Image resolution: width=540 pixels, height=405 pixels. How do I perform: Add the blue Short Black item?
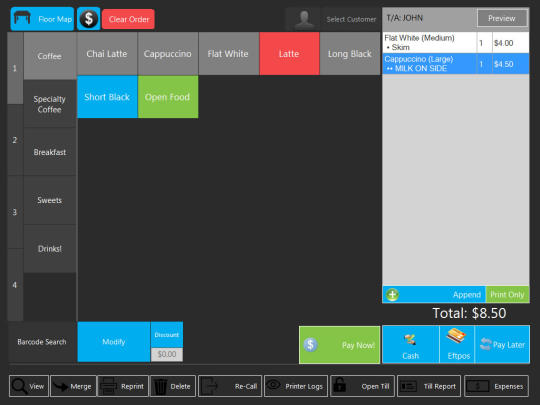tap(107, 97)
